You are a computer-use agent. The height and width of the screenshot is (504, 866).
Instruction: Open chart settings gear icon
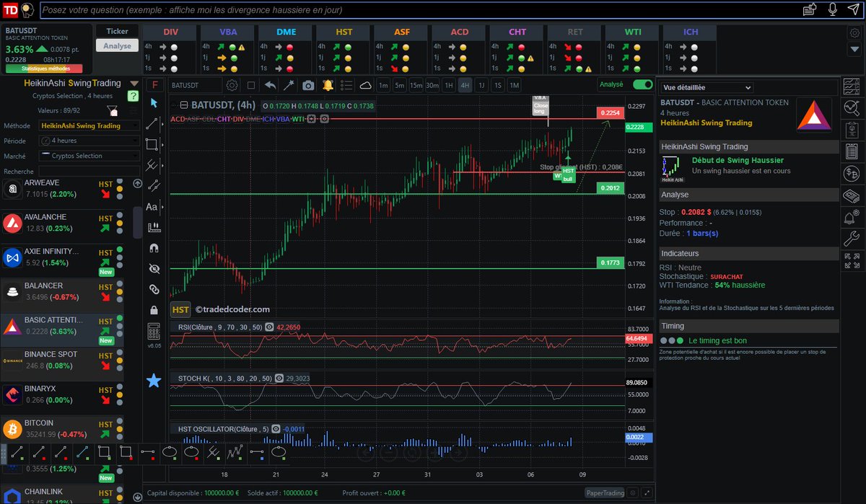click(232, 85)
